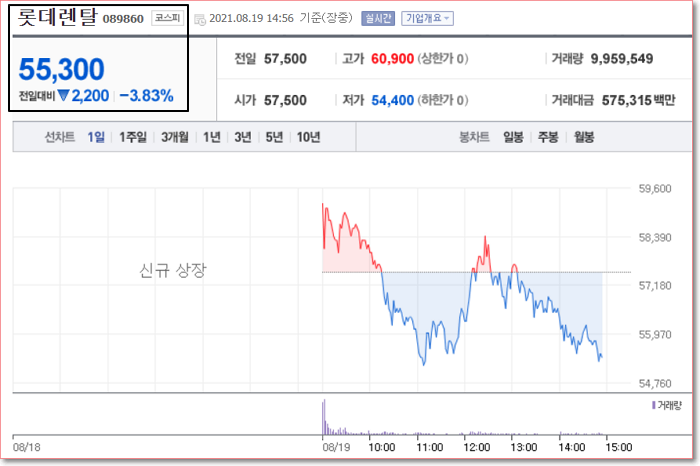Screen dimensions: 700x466
Task: Click the opening volume spike bar
Action: [x=324, y=417]
